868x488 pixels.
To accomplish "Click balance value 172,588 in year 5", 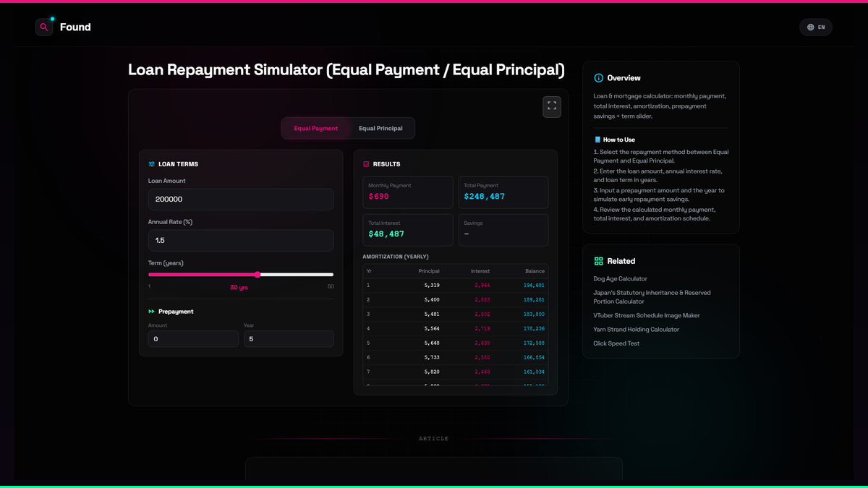I will click(535, 343).
